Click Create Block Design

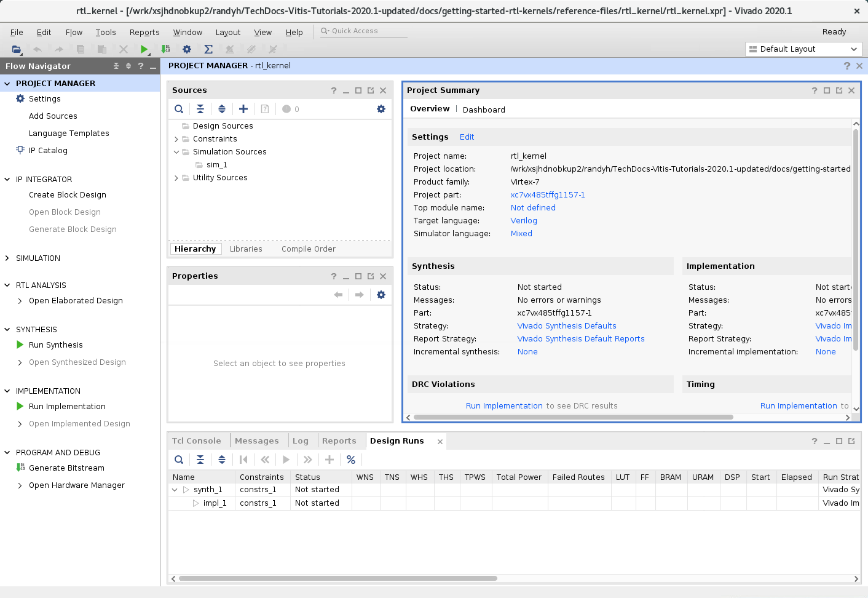[x=68, y=194]
